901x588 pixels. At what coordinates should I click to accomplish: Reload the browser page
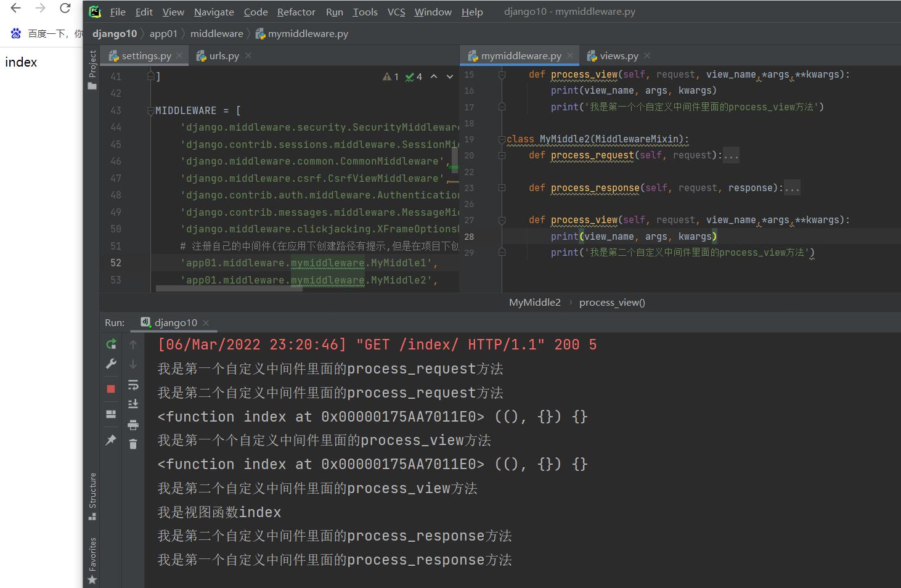65,9
